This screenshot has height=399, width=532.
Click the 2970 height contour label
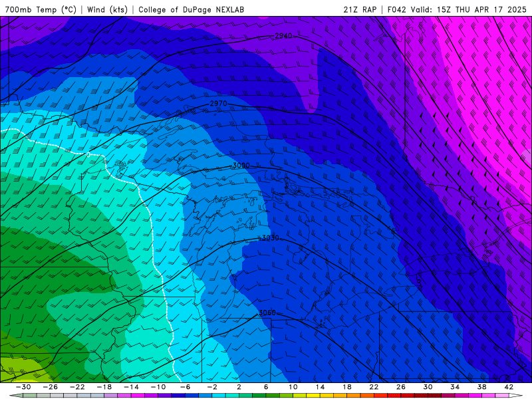click(x=219, y=103)
